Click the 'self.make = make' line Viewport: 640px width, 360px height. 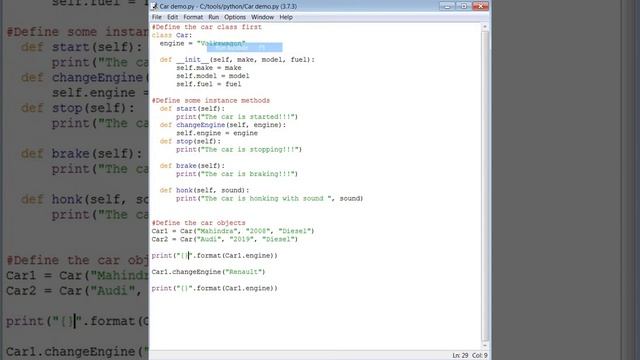point(209,68)
